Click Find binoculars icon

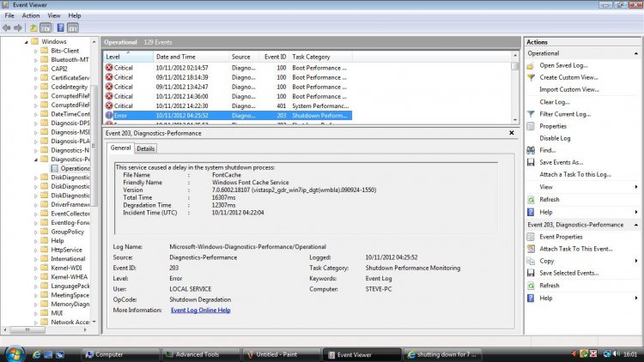(x=531, y=150)
